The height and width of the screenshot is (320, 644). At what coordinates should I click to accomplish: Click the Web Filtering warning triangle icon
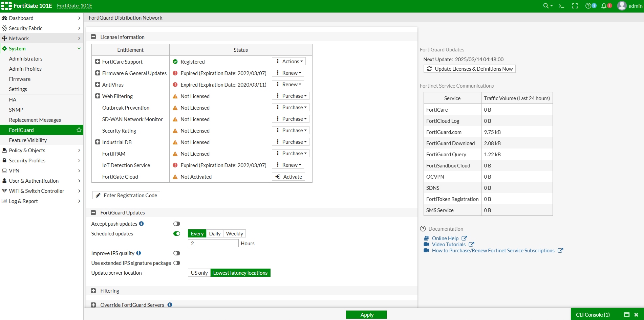175,96
